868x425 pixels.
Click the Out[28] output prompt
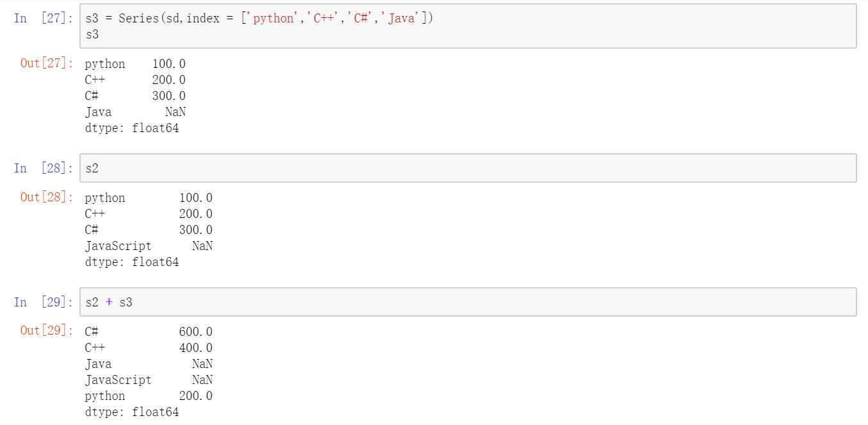click(x=47, y=197)
